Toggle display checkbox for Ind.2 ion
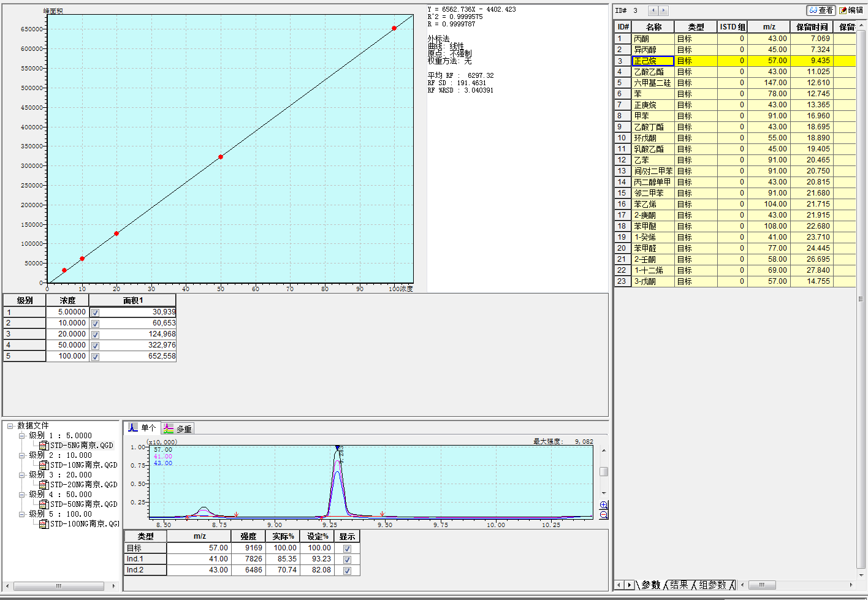This screenshot has height=600, width=868. coord(347,571)
